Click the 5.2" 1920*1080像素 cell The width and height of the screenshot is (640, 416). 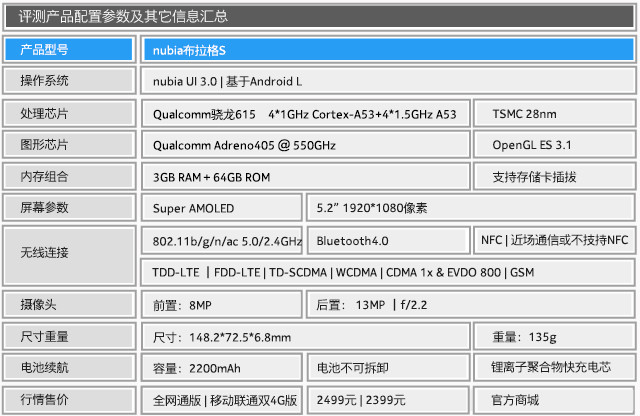click(469, 208)
